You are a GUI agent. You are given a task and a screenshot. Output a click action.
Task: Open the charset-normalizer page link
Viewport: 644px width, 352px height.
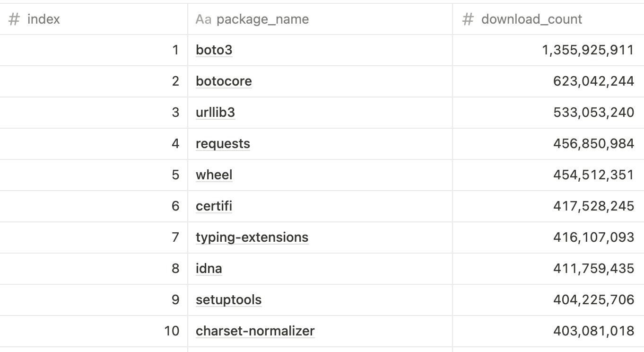255,331
